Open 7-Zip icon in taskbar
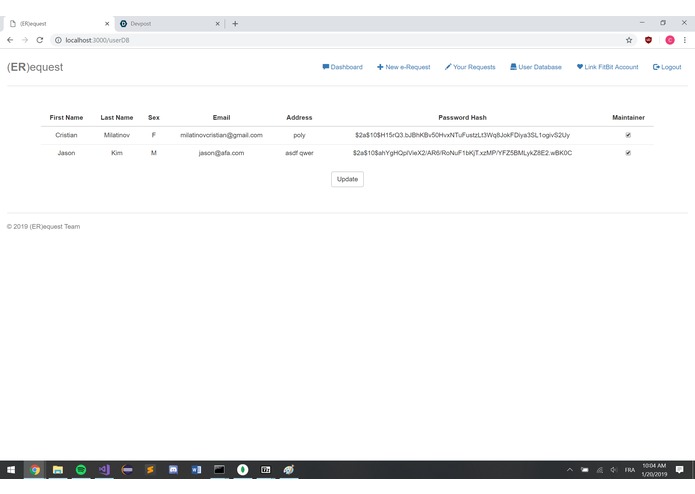Viewport: 695px width, 494px height. 266,470
